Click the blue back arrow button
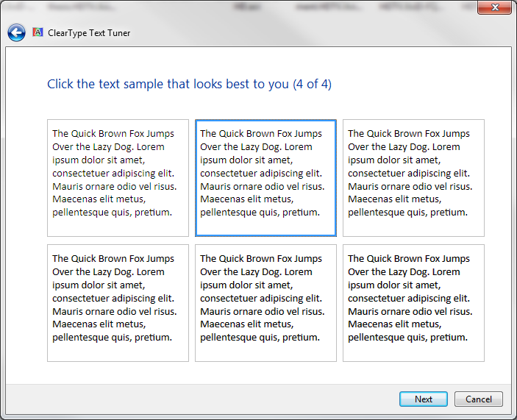 16,32
